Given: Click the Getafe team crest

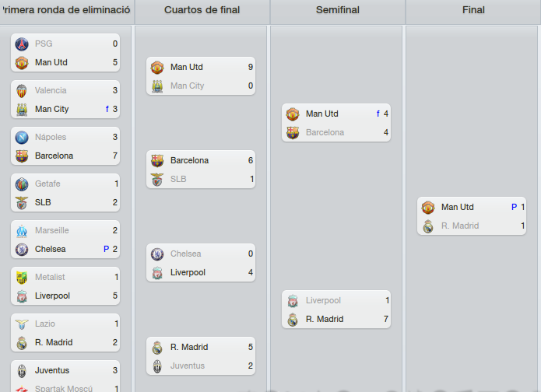Looking at the screenshot, I should click(22, 184).
